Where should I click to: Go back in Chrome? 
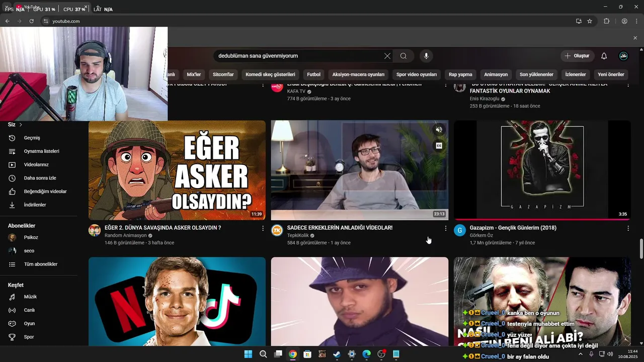tap(7, 21)
